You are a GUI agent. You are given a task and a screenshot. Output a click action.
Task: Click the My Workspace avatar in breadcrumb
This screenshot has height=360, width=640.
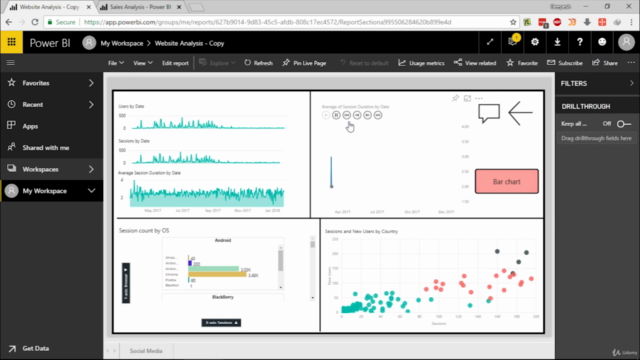(89, 43)
